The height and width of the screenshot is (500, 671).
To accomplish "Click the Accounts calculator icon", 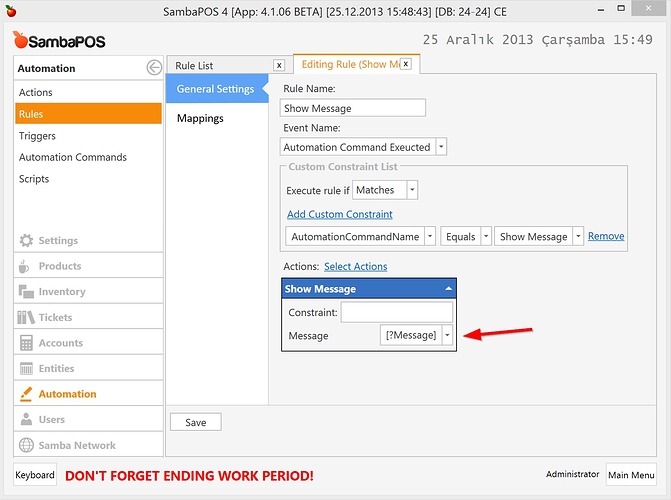I will pyautogui.click(x=26, y=343).
